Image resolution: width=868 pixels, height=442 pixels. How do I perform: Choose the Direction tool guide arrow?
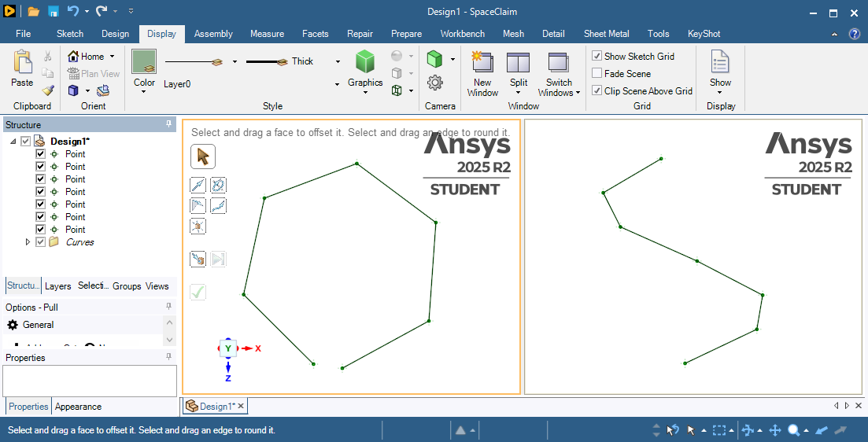198,185
